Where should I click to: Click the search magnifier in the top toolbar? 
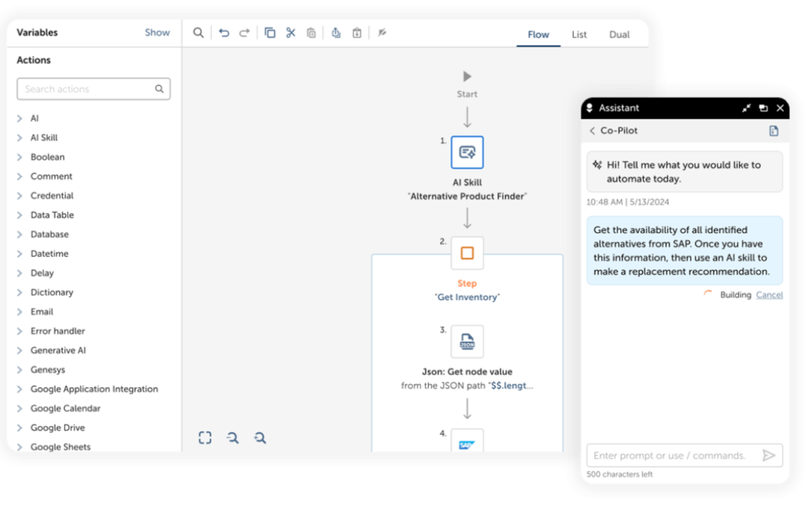pos(198,33)
